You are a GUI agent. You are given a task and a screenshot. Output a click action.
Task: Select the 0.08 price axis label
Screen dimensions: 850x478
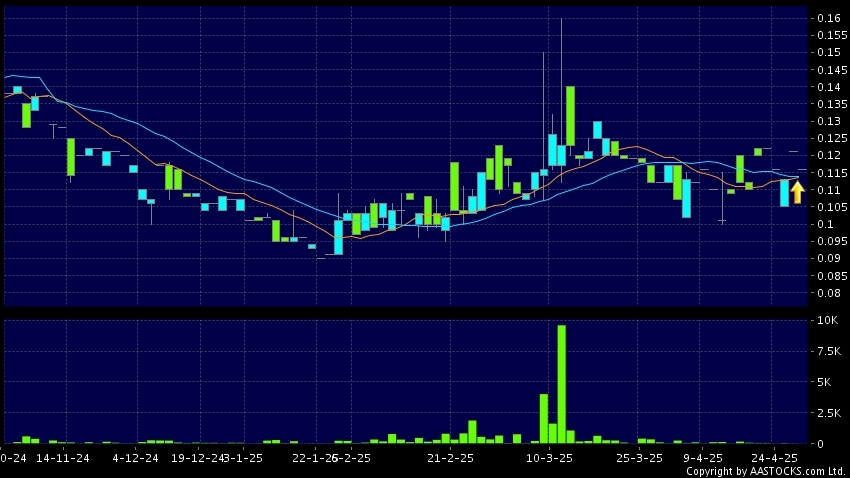(x=829, y=293)
